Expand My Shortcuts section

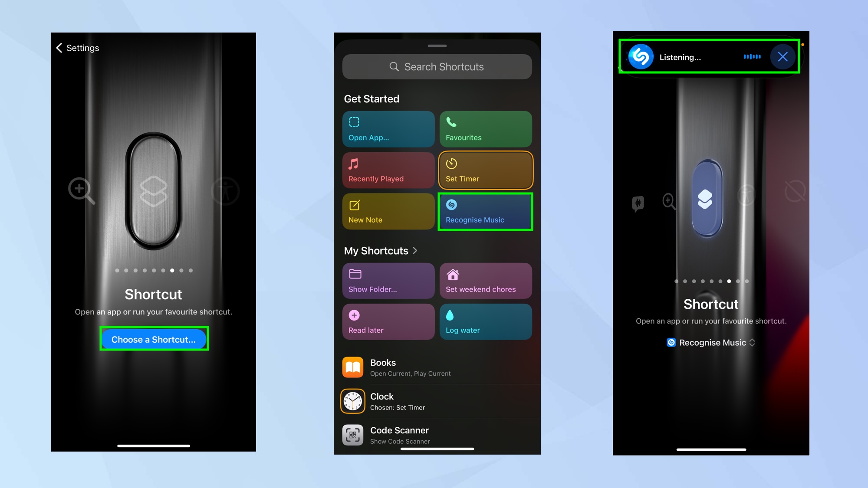[x=415, y=251]
